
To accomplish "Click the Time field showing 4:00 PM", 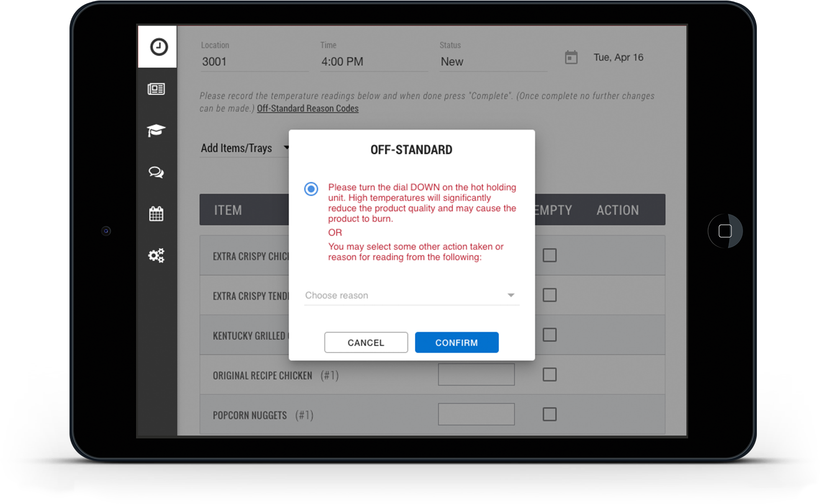I will coord(374,62).
